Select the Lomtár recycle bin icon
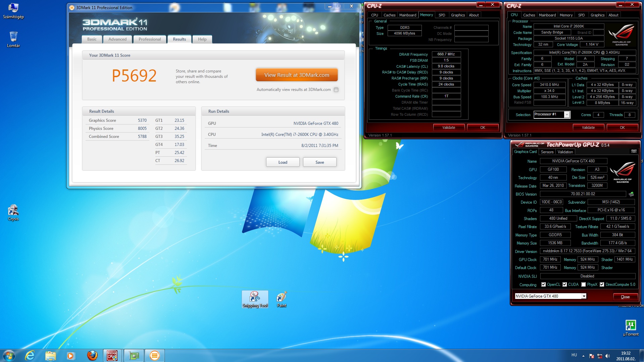This screenshot has width=644, height=362. (x=13, y=39)
